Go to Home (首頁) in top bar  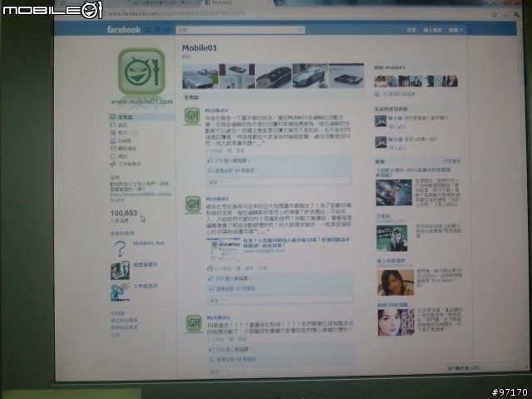tap(411, 30)
